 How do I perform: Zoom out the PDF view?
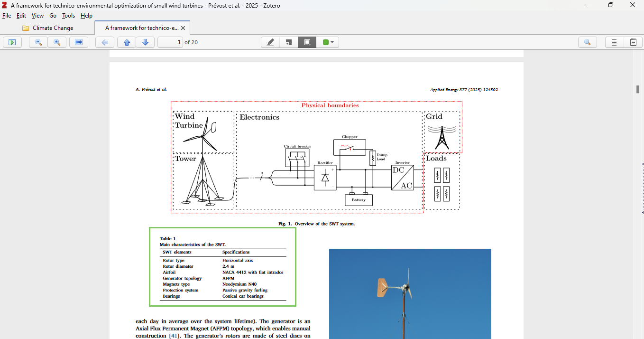(x=38, y=42)
